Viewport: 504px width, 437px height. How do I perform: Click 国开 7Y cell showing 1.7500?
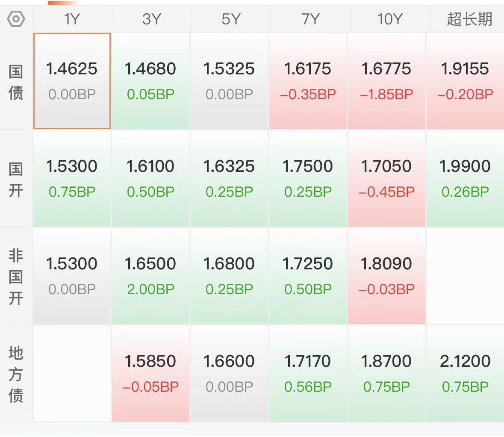pyautogui.click(x=308, y=178)
